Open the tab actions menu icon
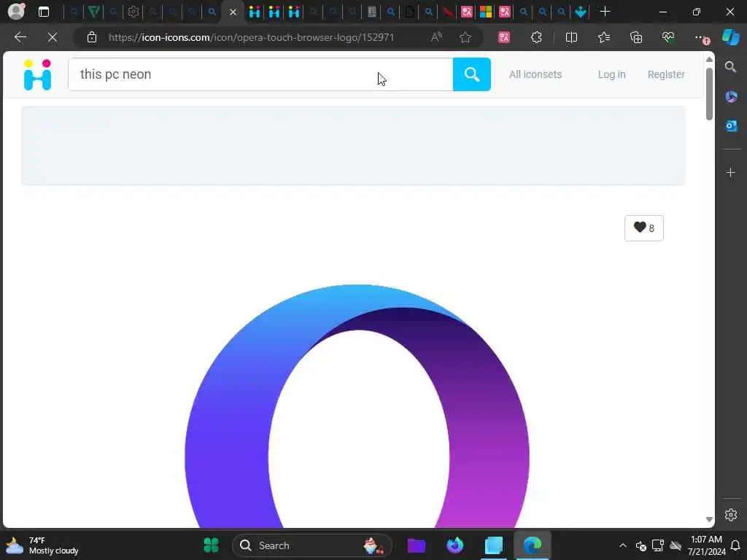Screen dimensions: 747x560 pos(43,12)
